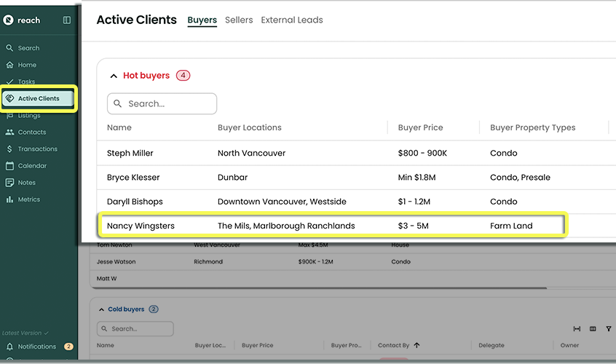Image resolution: width=616 pixels, height=364 pixels.
Task: Click the filter icon in Cold buyers
Action: point(609,329)
